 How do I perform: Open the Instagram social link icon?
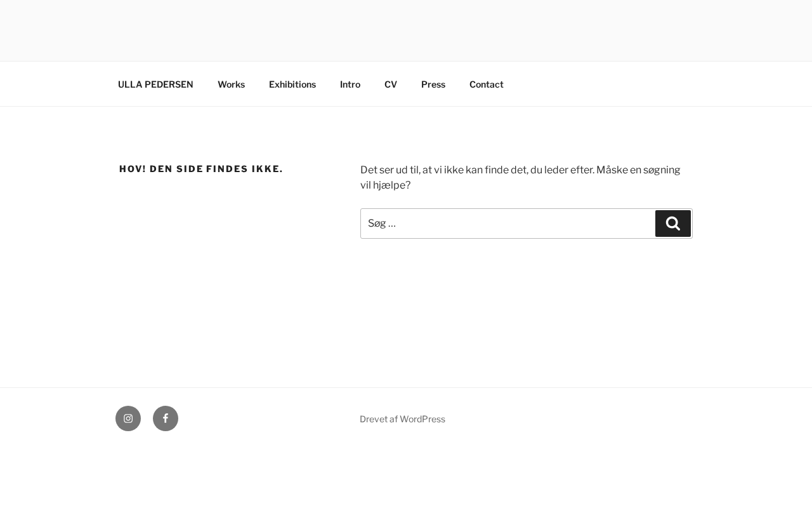(128, 418)
